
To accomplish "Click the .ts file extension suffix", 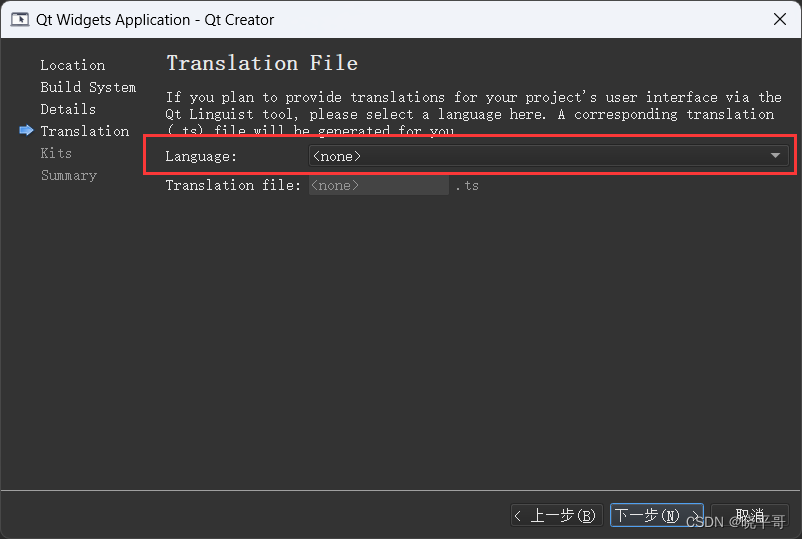I will coord(467,186).
